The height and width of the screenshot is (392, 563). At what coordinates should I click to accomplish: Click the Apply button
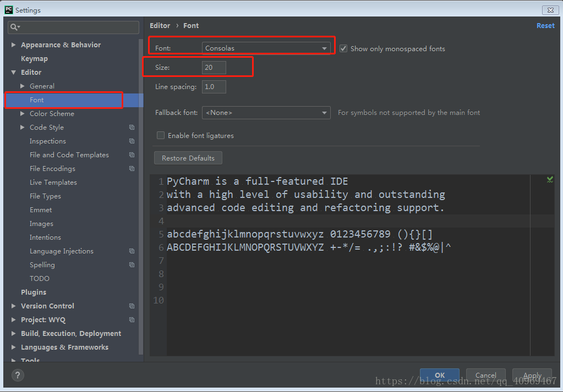click(532, 375)
